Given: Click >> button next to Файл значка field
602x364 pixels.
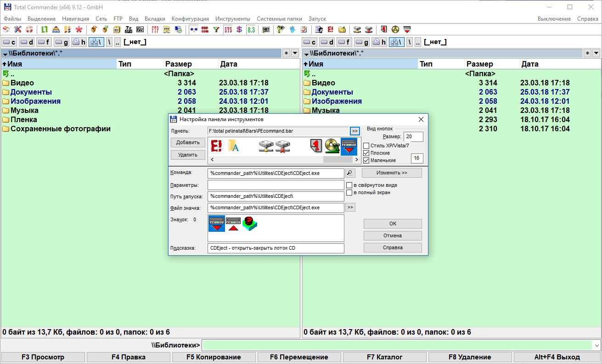Looking at the screenshot, I should (x=350, y=207).
